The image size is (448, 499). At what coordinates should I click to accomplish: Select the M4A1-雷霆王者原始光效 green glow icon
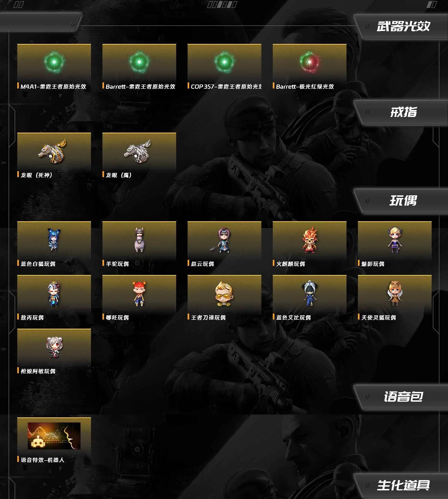[54, 62]
